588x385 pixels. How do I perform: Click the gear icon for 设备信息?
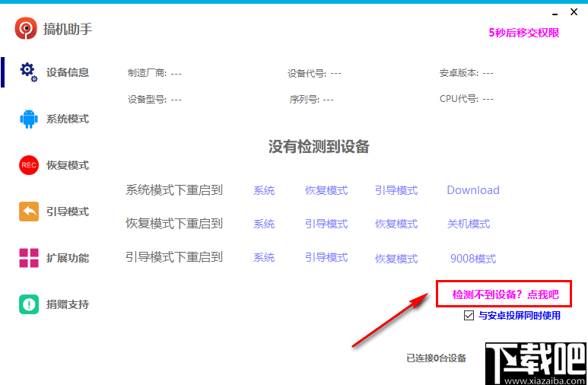point(28,72)
